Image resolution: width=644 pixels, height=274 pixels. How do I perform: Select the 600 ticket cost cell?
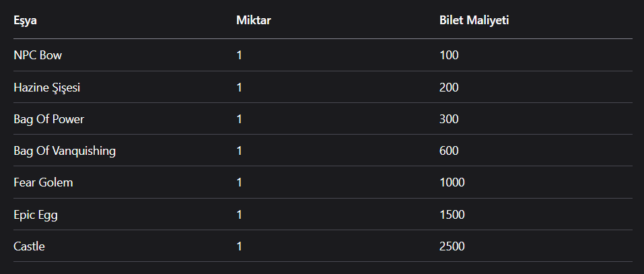[449, 151]
